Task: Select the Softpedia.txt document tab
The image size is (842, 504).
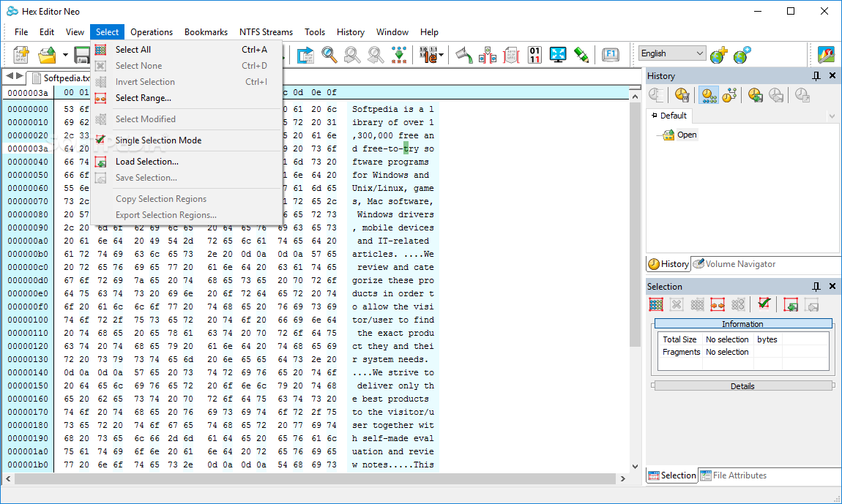Action: [x=61, y=78]
